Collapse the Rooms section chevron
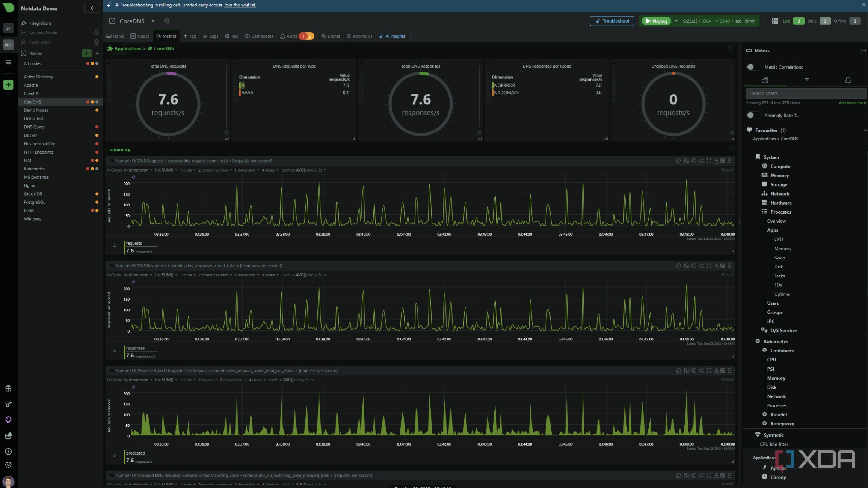Image resolution: width=868 pixels, height=488 pixels. (97, 53)
